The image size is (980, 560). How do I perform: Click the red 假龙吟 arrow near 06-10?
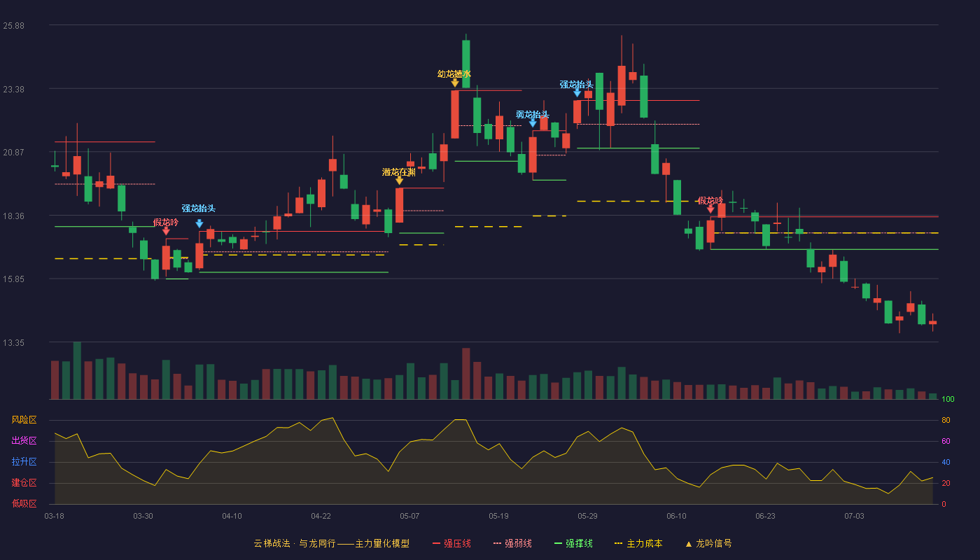[710, 209]
